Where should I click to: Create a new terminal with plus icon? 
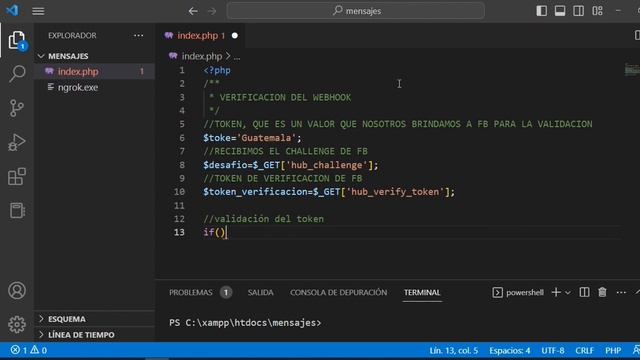click(x=556, y=292)
